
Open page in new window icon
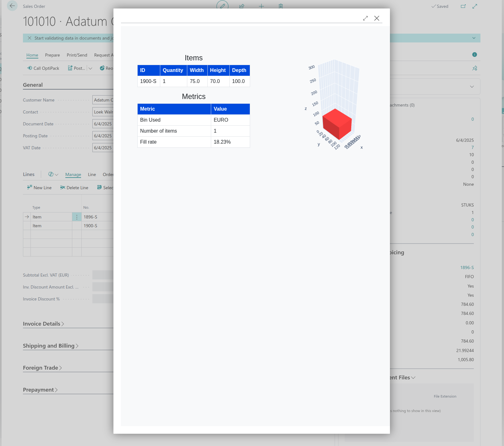[x=463, y=6]
